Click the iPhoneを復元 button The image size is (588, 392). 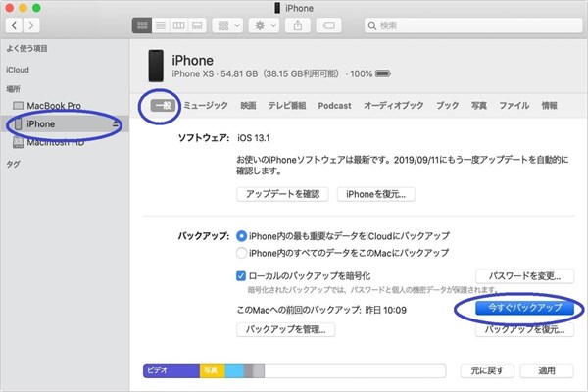(375, 194)
